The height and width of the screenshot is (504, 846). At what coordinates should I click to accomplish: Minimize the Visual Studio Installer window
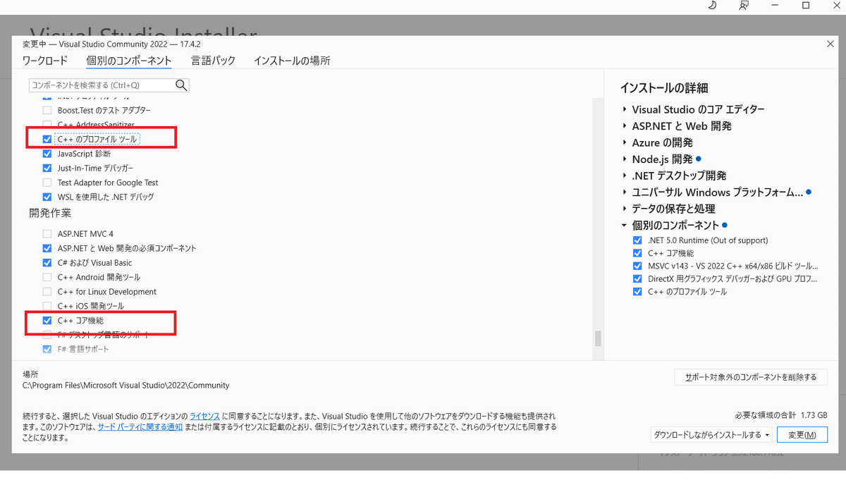pos(775,6)
